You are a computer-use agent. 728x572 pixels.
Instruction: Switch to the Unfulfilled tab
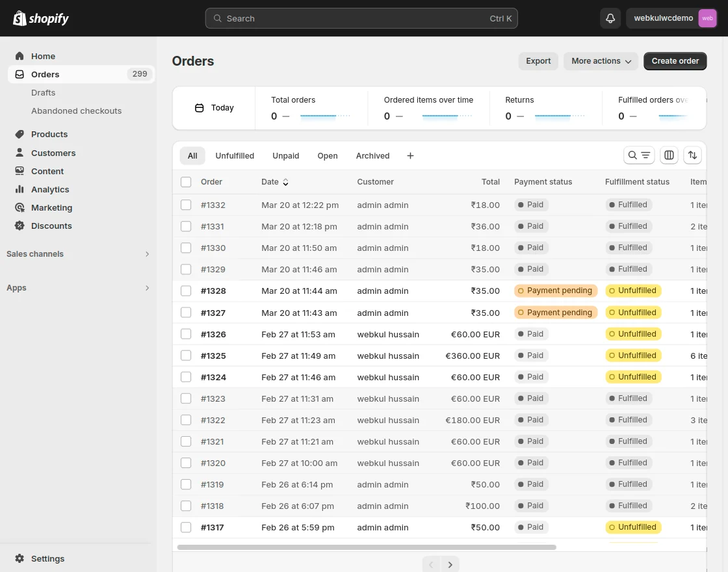click(x=235, y=155)
